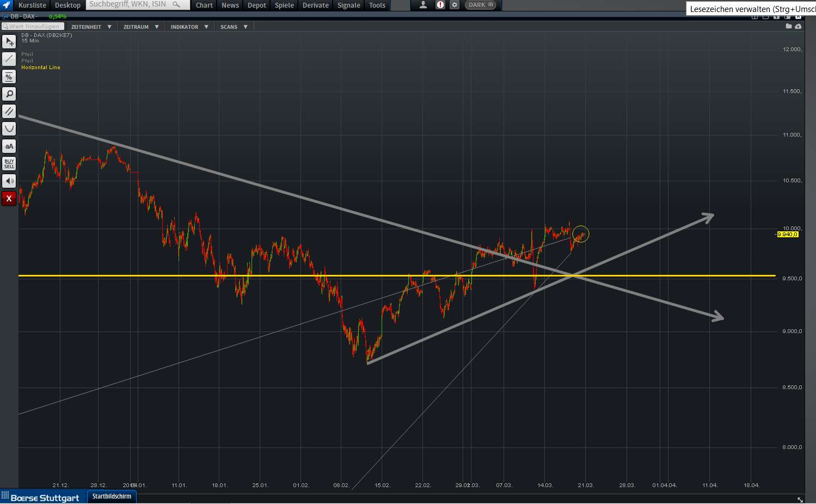Click the BUY SELL trading icon

[x=9, y=163]
